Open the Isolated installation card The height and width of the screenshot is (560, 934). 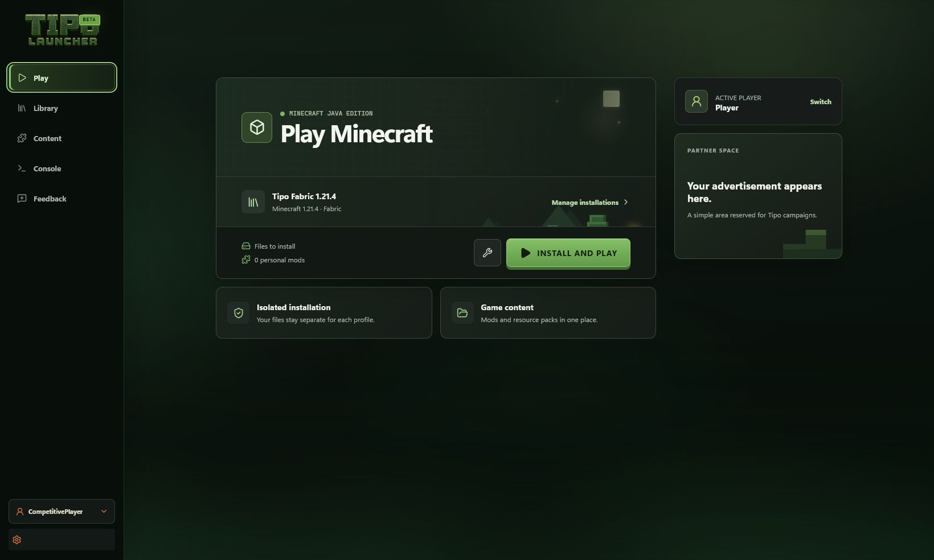pos(324,312)
